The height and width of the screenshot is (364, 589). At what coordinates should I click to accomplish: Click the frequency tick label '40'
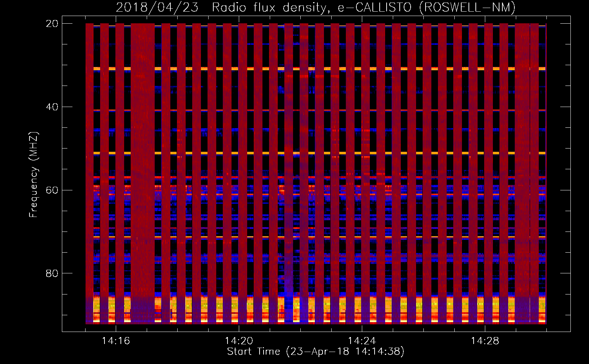tap(52, 107)
